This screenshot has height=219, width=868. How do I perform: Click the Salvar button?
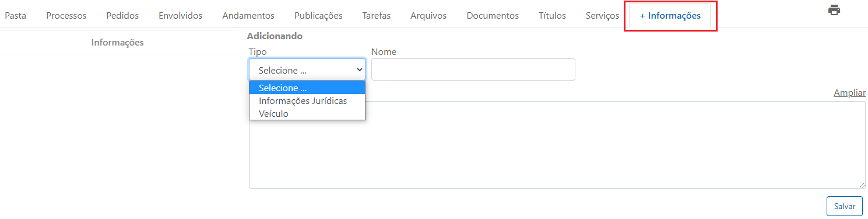pos(845,206)
